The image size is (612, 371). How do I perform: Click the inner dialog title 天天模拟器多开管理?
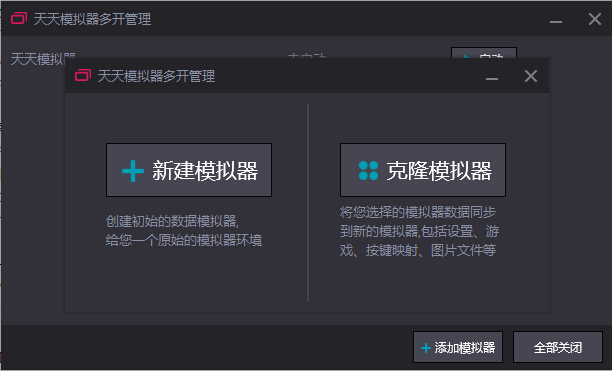(x=156, y=76)
